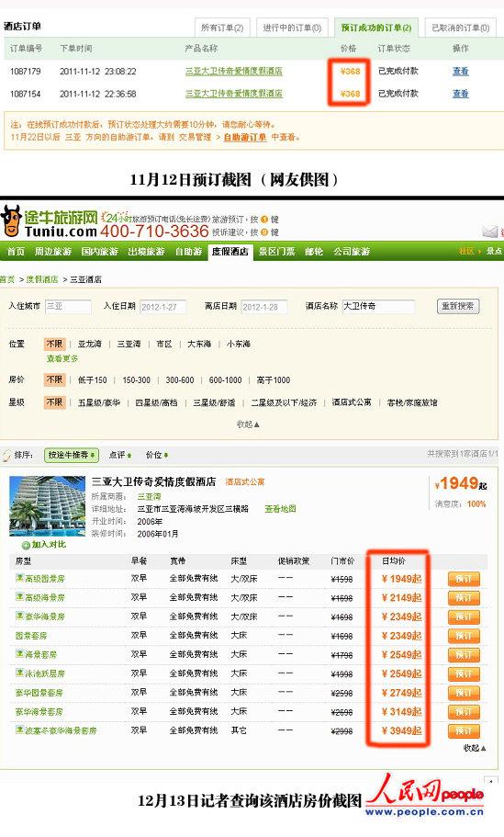Viewport: 504px width, 837px height.
Task: Select 亚龙湾 location filter
Action: click(x=90, y=345)
